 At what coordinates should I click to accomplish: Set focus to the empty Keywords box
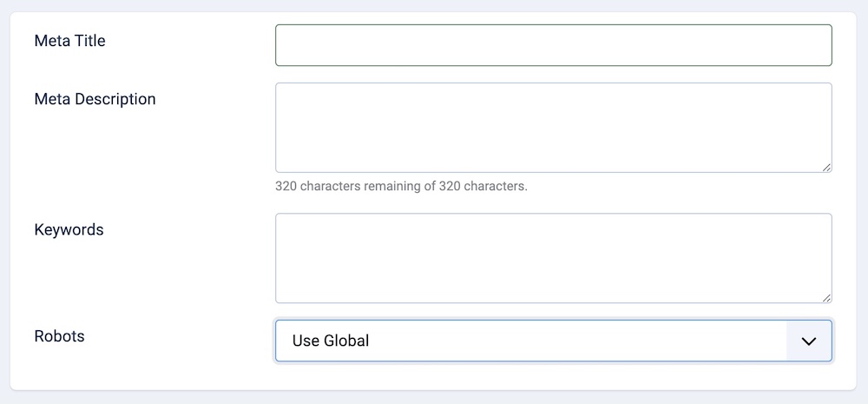click(553, 258)
